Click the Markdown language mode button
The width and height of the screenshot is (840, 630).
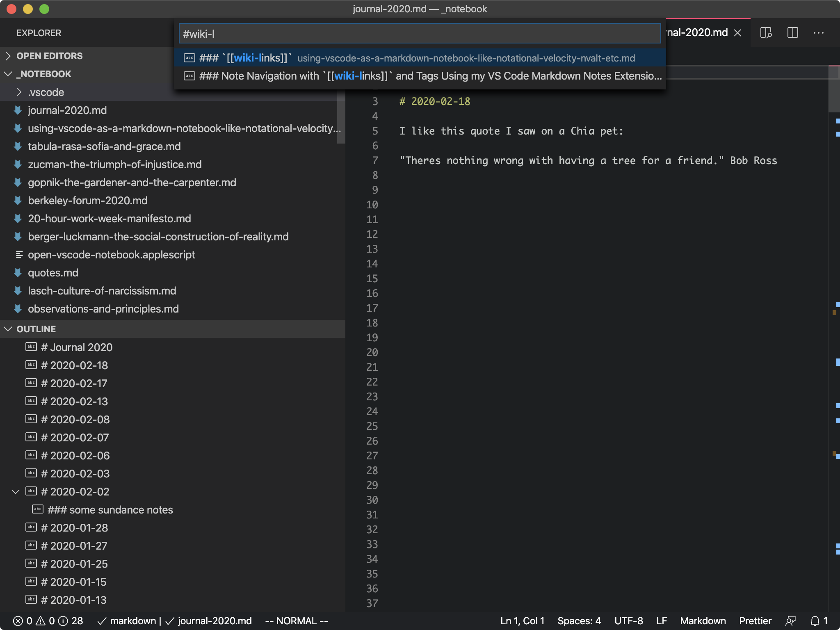click(703, 621)
